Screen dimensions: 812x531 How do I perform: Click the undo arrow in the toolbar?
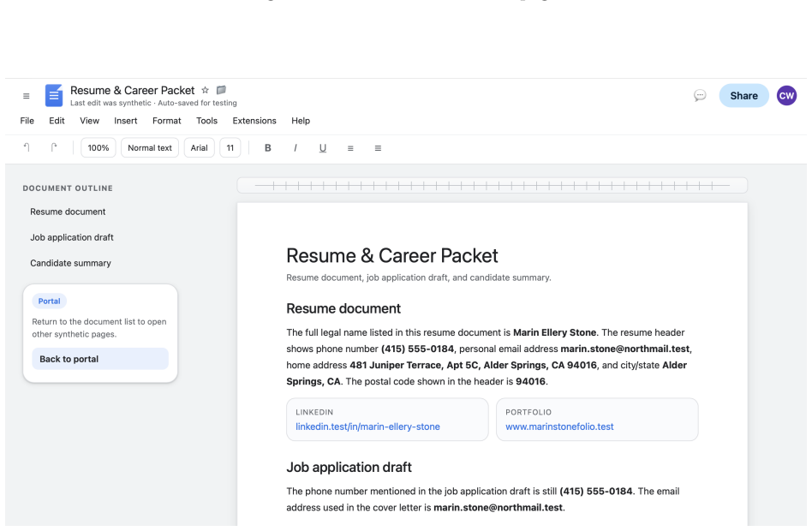pyautogui.click(x=27, y=147)
